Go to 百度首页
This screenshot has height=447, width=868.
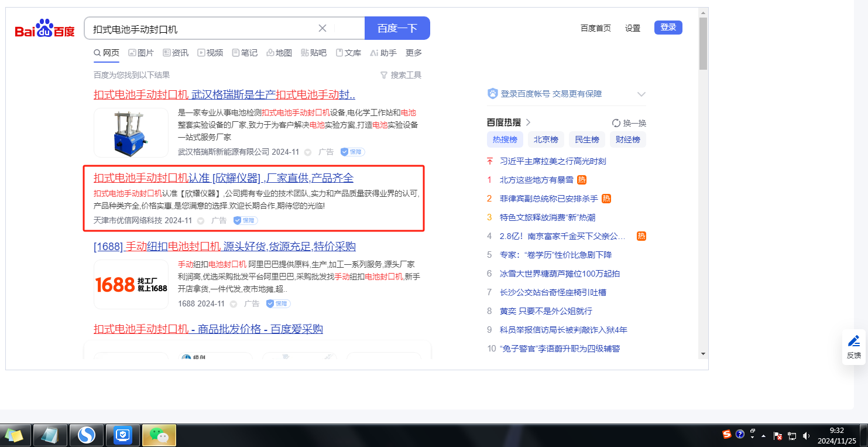pyautogui.click(x=596, y=28)
